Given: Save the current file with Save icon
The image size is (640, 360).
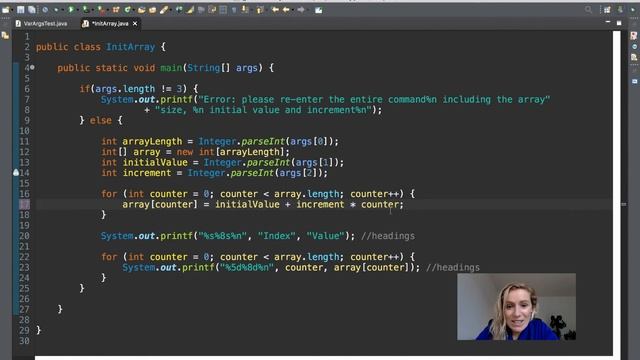Looking at the screenshot, I should pos(20,10).
